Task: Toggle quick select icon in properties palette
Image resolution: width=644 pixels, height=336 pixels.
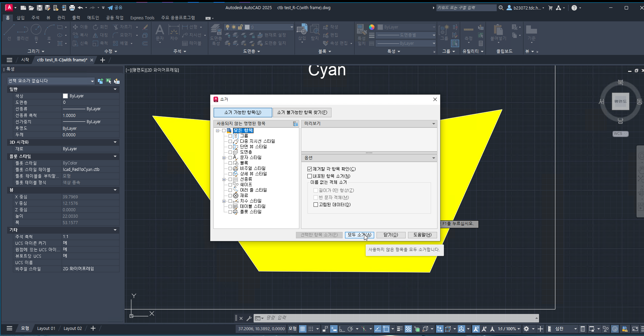Action: click(117, 81)
